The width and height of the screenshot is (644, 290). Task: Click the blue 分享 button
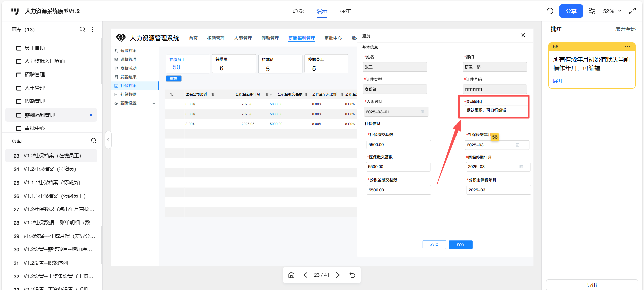click(571, 11)
